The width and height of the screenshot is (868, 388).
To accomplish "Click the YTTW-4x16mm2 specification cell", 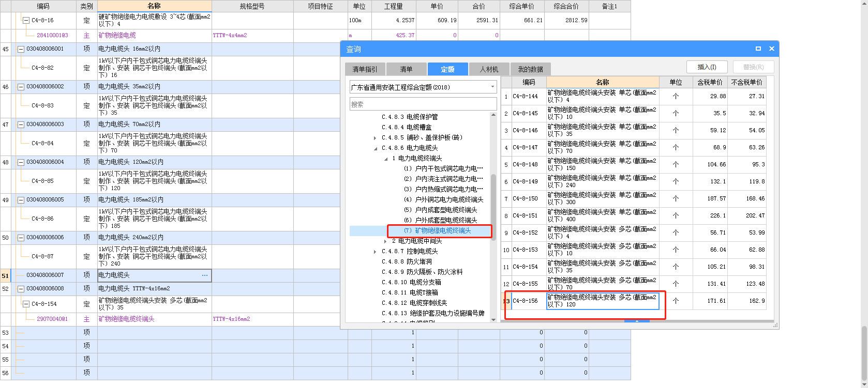I will [x=252, y=319].
